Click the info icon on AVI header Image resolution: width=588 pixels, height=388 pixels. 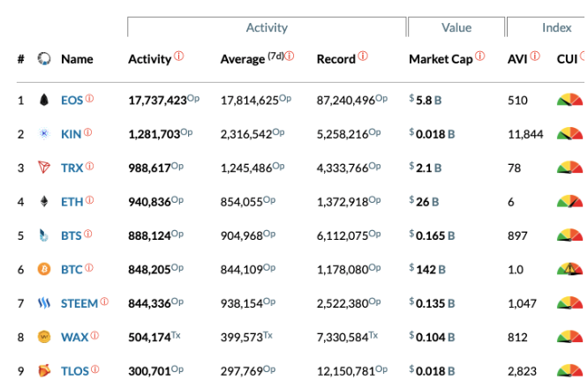pos(535,56)
